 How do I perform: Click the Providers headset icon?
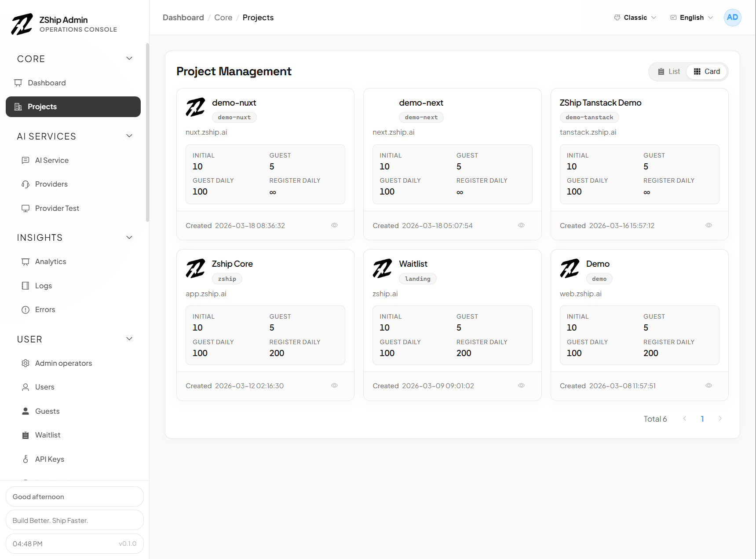click(x=26, y=184)
